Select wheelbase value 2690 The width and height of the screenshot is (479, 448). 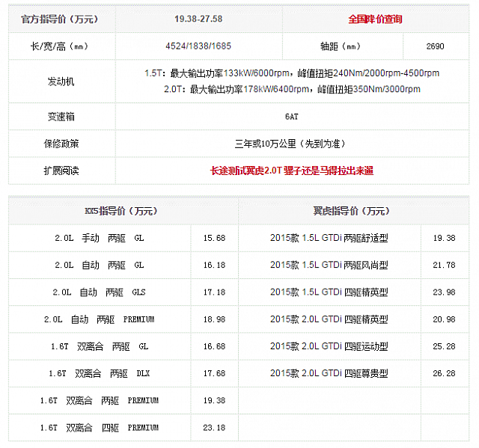click(x=436, y=46)
